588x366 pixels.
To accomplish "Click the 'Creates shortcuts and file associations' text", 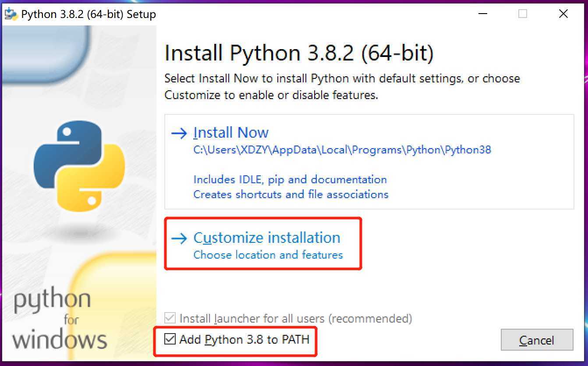I will [x=291, y=194].
